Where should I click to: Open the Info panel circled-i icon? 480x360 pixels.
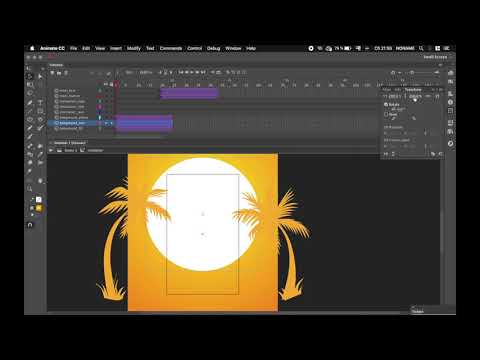tap(451, 102)
